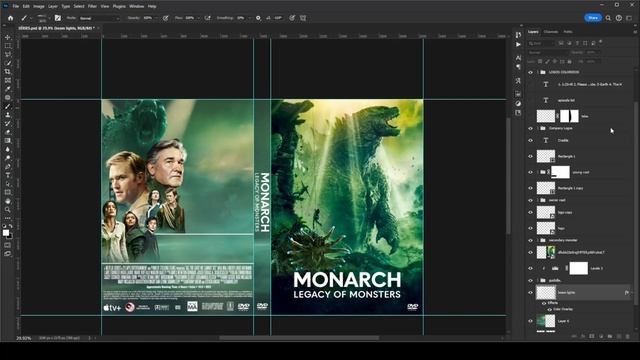Viewport: 640px width, 360px height.
Task: Hide the Company Logos group
Action: tap(531, 128)
